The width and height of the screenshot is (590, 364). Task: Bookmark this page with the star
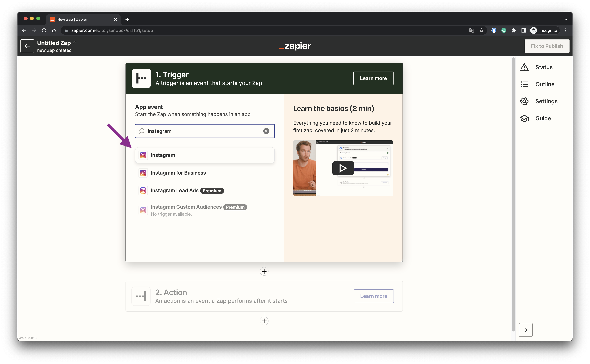pos(481,30)
